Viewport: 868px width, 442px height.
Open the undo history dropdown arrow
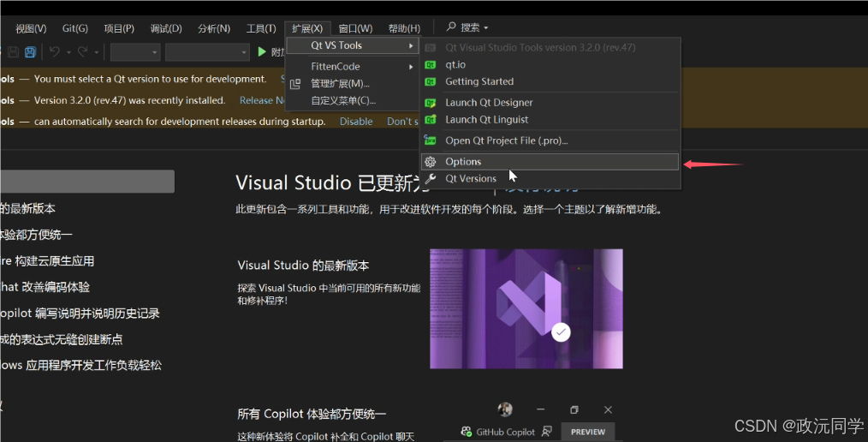coord(68,52)
